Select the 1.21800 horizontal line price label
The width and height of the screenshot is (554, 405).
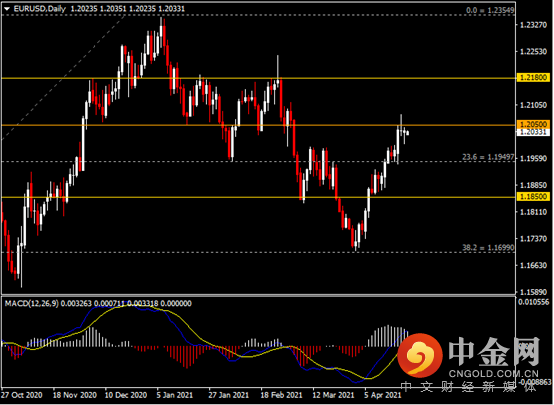[533, 77]
